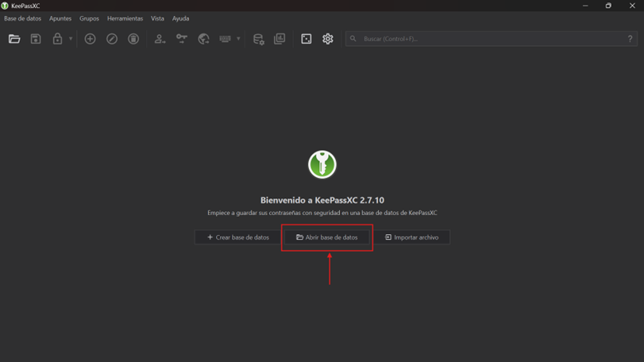Image resolution: width=644 pixels, height=362 pixels.
Task: Open the Apuntes menu
Action: 60,18
